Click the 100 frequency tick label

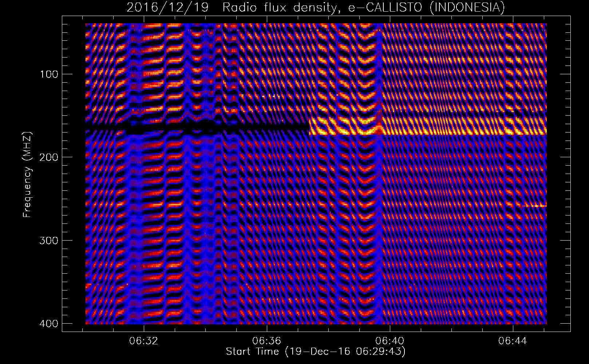point(48,74)
